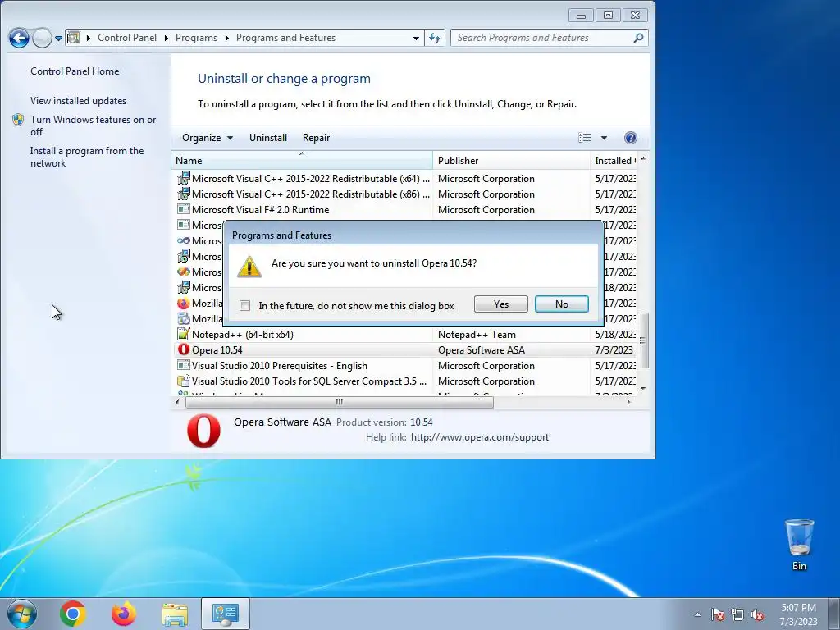Click the help question mark icon
The width and height of the screenshot is (840, 630).
coord(631,138)
